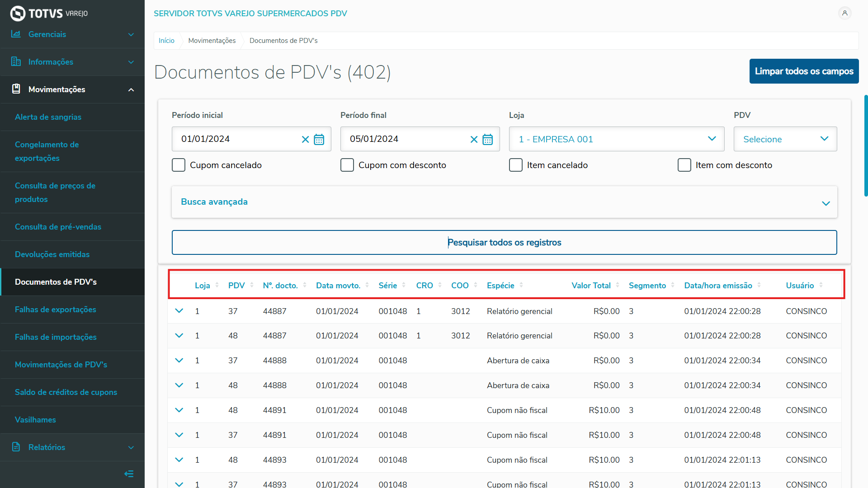Viewport: 868px width, 488px height.
Task: Open the Loja dropdown EMPRESA 001
Action: [x=616, y=139]
